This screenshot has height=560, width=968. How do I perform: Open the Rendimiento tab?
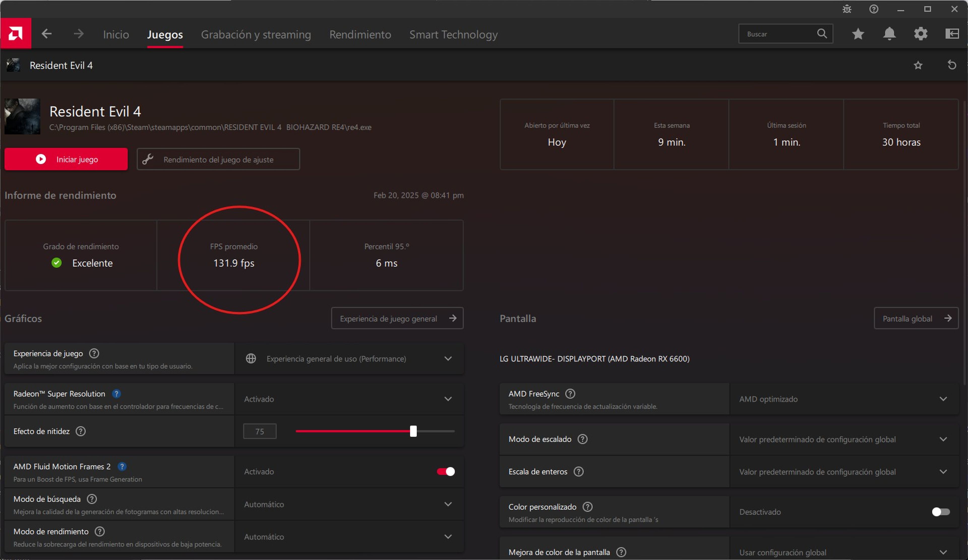tap(360, 35)
